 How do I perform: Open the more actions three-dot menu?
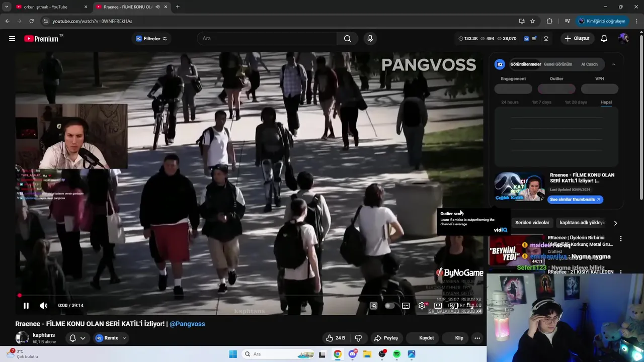pyautogui.click(x=477, y=338)
